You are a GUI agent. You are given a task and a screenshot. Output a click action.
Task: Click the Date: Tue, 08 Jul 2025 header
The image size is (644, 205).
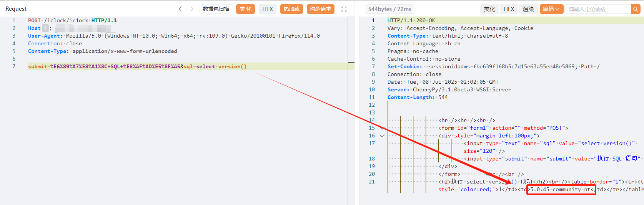click(443, 82)
